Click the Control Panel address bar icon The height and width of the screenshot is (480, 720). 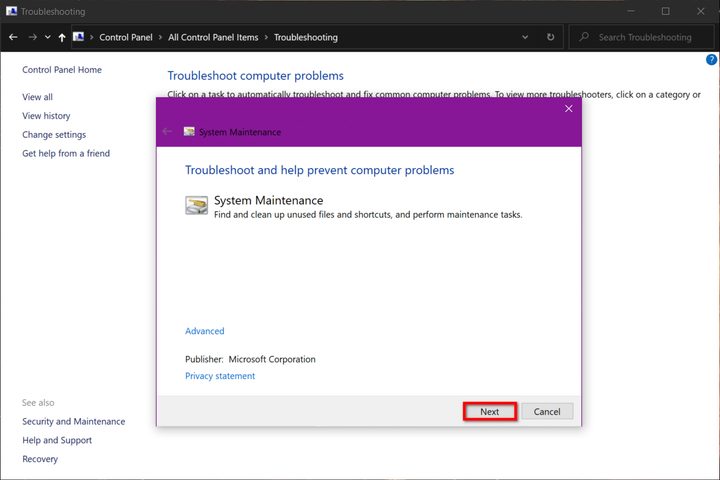coord(79,37)
